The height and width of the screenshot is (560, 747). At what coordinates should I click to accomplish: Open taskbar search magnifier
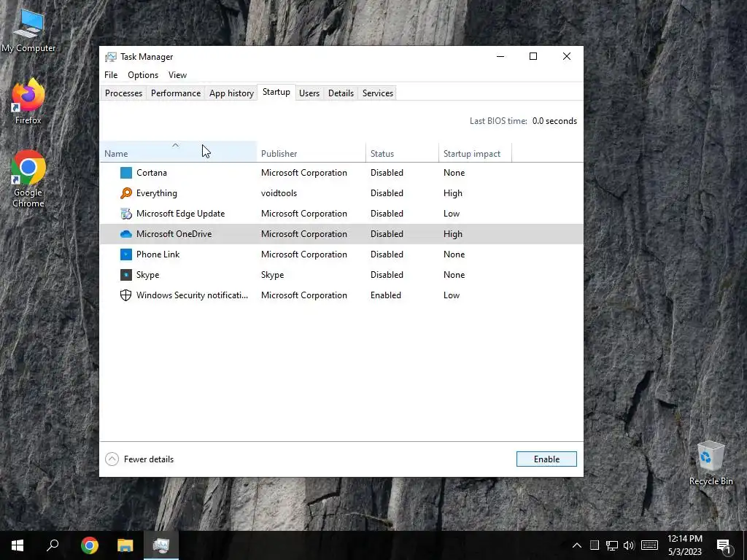coord(53,545)
